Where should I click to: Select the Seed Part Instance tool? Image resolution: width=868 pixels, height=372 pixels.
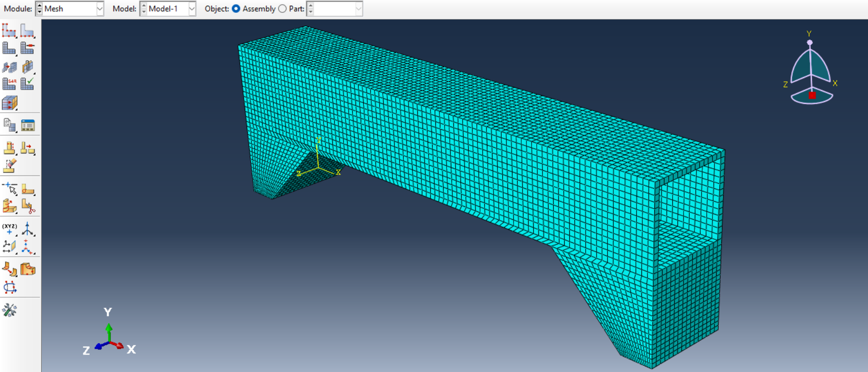9,31
